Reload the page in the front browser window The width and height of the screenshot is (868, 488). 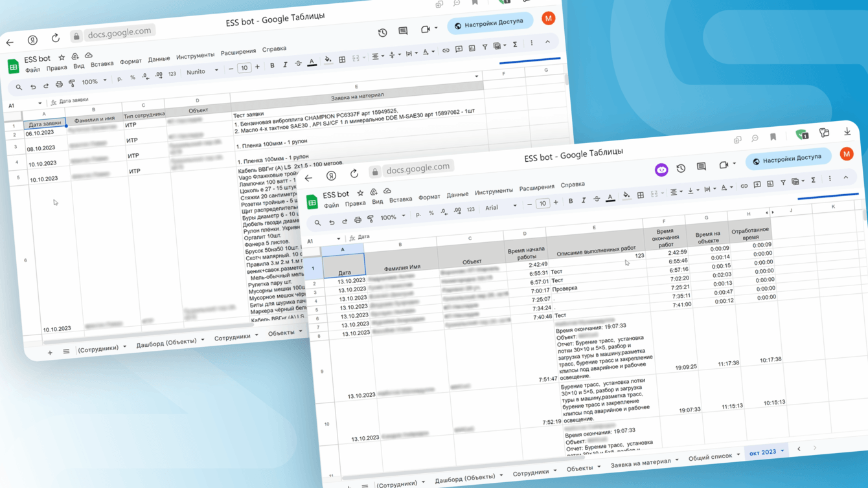point(354,174)
